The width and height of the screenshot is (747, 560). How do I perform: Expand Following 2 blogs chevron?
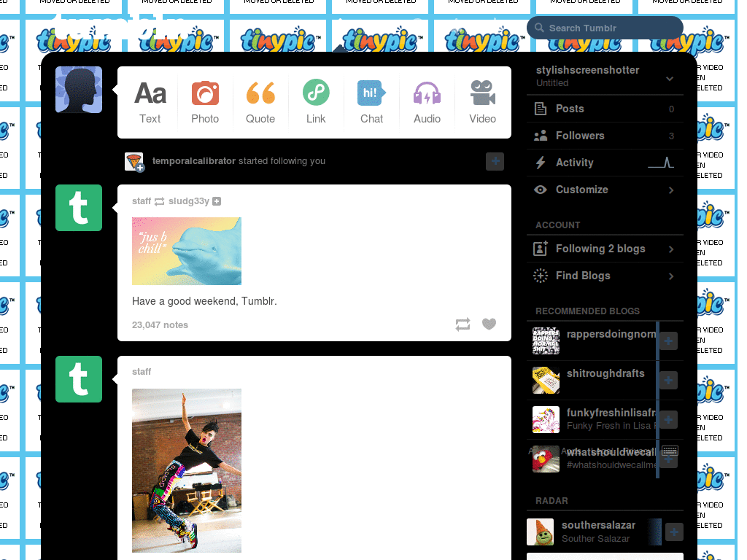pyautogui.click(x=671, y=249)
